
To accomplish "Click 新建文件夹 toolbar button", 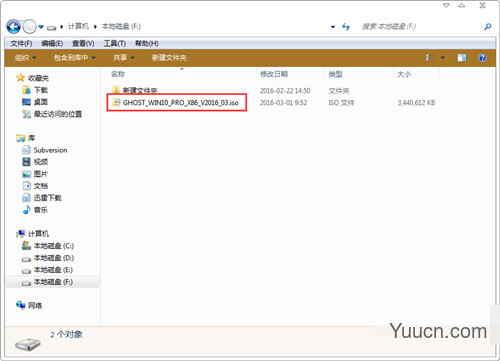I will [169, 58].
